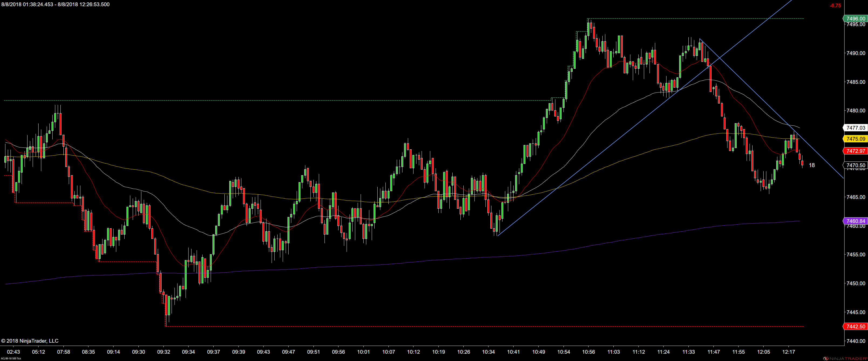The image size is (868, 361).
Task: Click the 11:12 time axis label
Action: (x=638, y=352)
